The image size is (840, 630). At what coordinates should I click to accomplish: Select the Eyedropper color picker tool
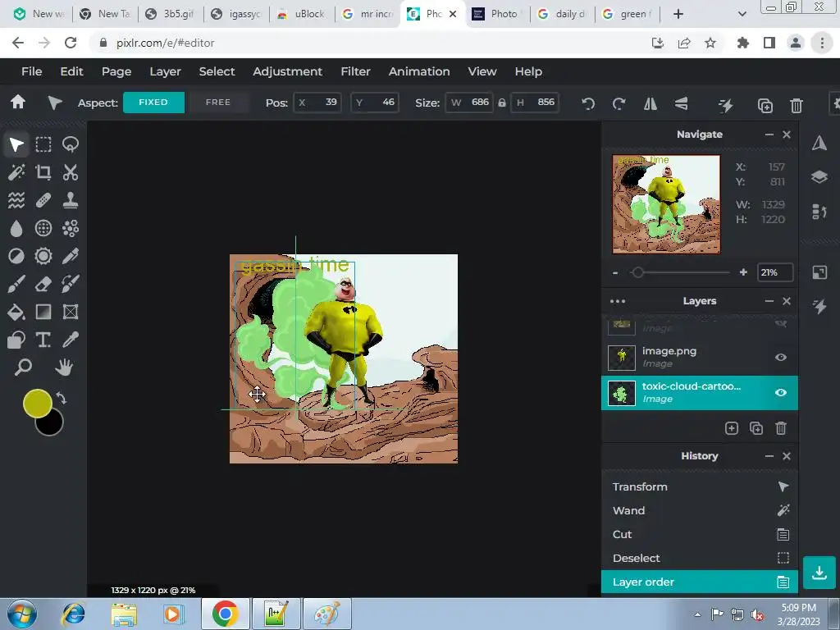[x=71, y=340]
